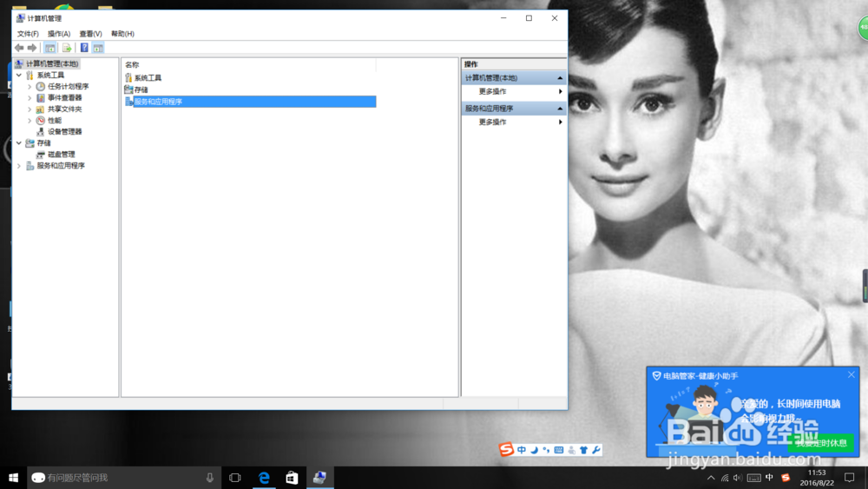Viewport: 868px width, 489px height.
Task: Click the Forward arrow in the toolbar
Action: pyautogui.click(x=32, y=48)
